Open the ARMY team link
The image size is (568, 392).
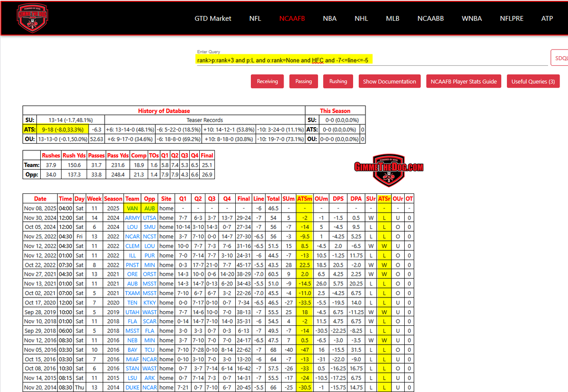(133, 218)
